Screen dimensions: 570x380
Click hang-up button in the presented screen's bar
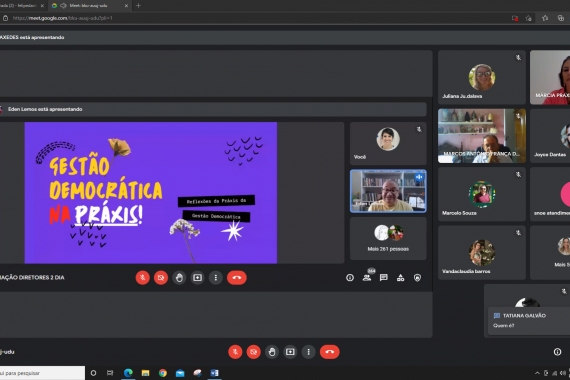[x=237, y=278]
